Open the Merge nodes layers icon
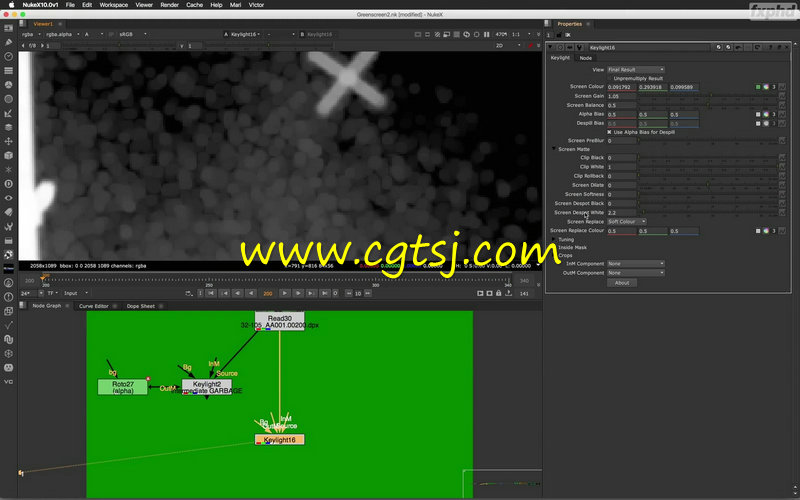 [8, 127]
